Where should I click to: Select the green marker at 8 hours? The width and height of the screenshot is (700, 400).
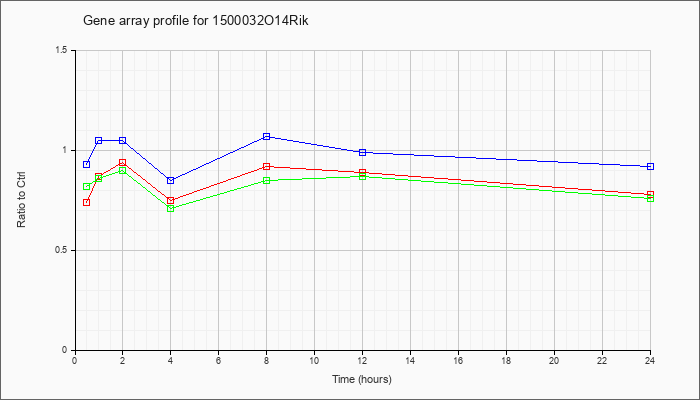(267, 180)
